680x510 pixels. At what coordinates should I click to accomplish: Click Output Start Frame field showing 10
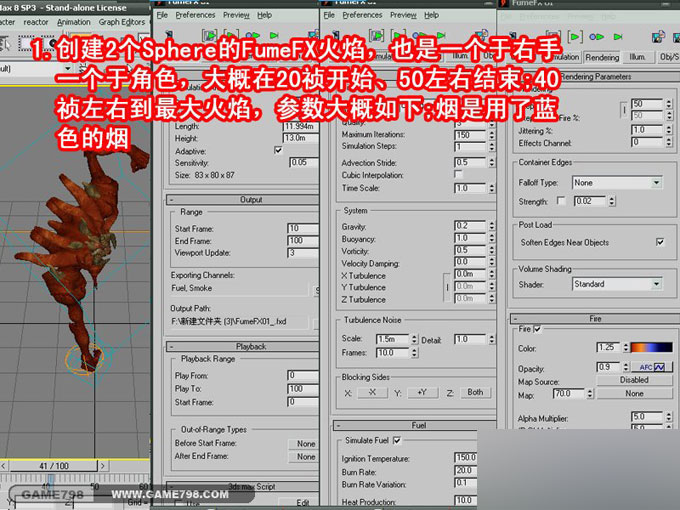point(303,229)
